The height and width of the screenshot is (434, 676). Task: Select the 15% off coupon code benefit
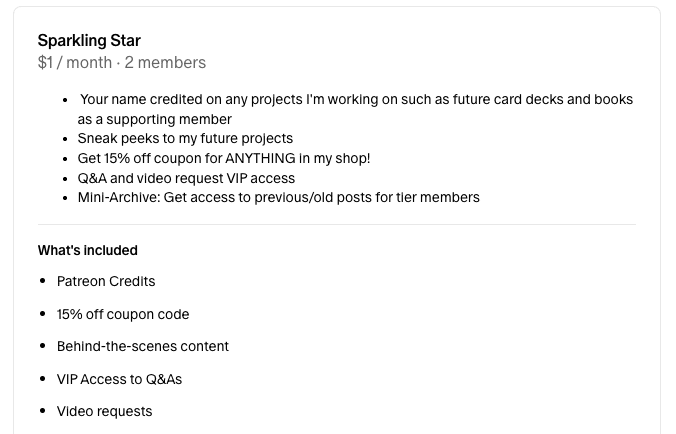pos(123,314)
